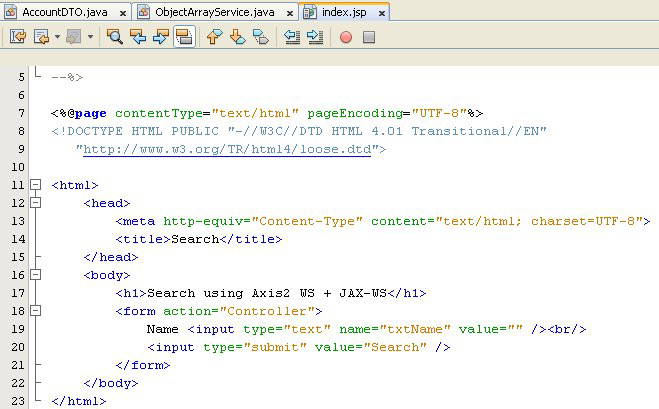
Task: Click the pageEncoding attribute on line 7
Action: (355, 113)
